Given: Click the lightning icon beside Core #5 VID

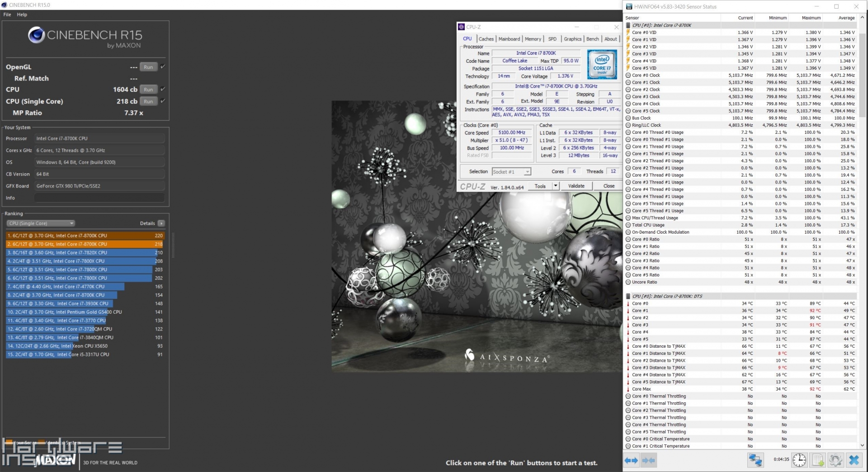Looking at the screenshot, I should coord(628,68).
